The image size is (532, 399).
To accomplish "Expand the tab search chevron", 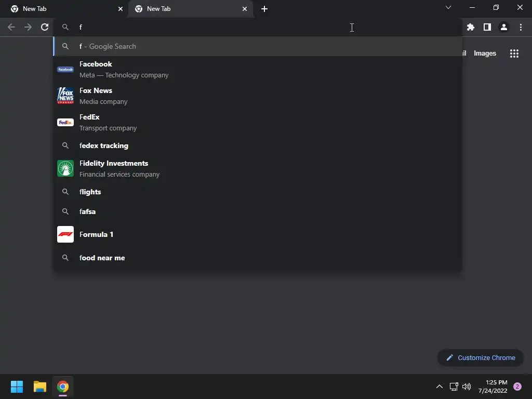I will click(x=448, y=7).
